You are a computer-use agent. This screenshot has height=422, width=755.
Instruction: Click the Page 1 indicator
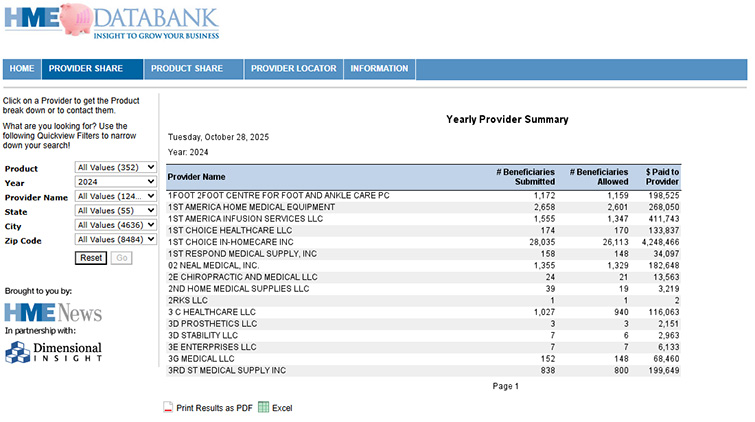506,386
